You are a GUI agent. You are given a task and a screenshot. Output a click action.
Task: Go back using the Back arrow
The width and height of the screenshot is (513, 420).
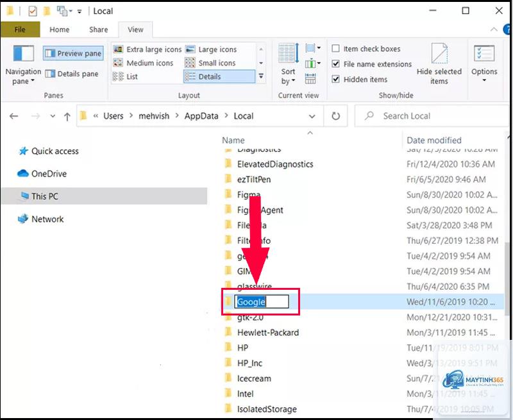(x=13, y=116)
